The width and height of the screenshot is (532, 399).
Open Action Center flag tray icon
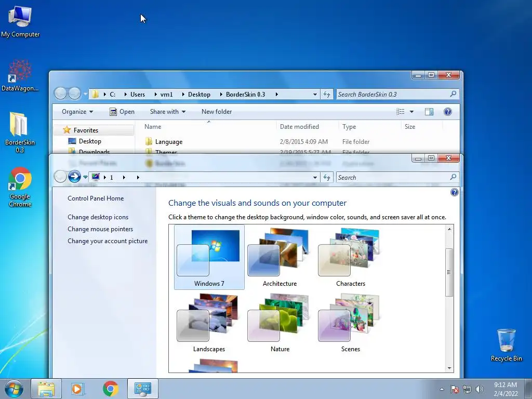454,389
